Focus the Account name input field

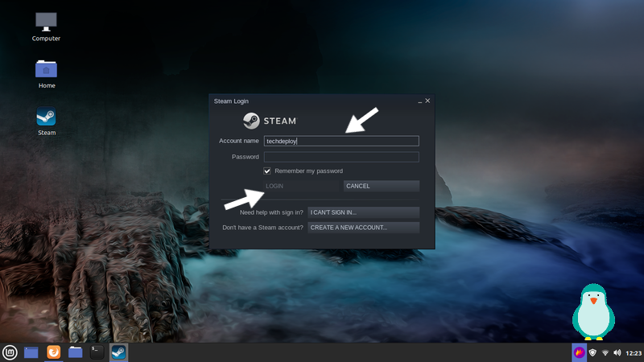point(341,141)
